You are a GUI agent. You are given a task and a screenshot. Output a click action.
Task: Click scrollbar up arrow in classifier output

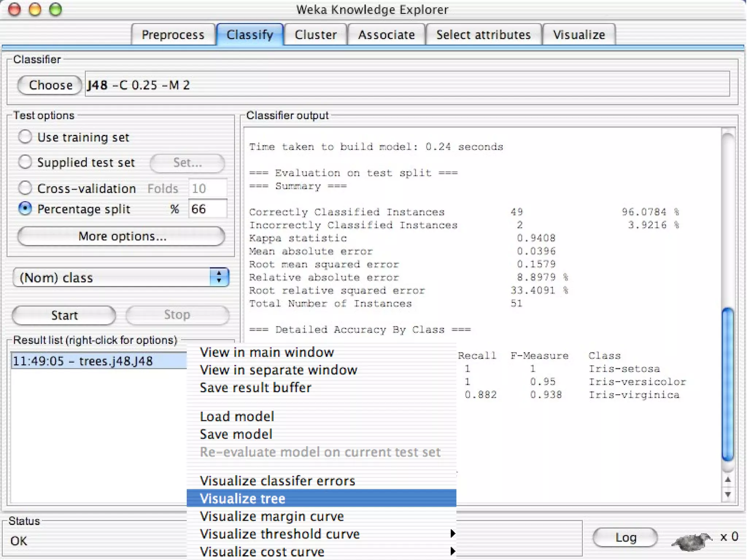pyautogui.click(x=728, y=480)
